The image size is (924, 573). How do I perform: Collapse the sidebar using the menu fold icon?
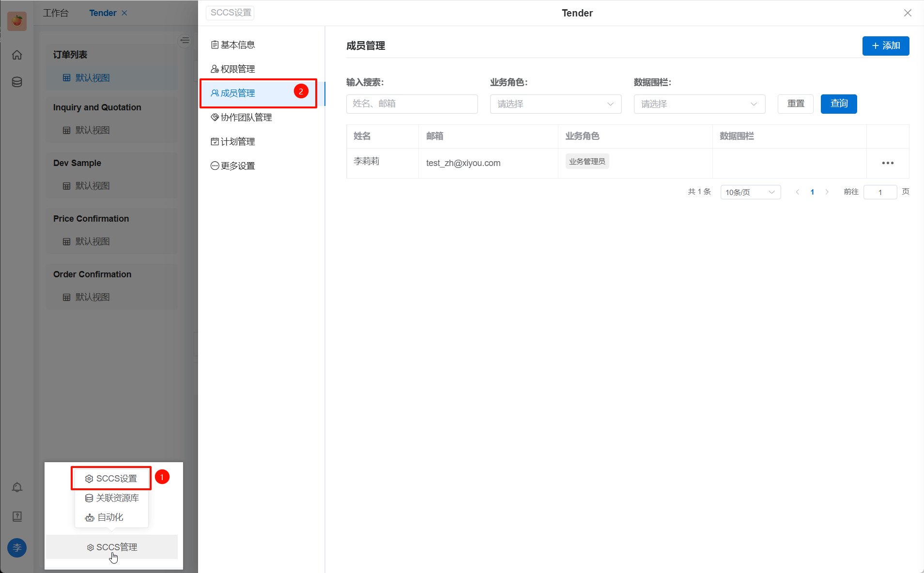click(x=185, y=40)
